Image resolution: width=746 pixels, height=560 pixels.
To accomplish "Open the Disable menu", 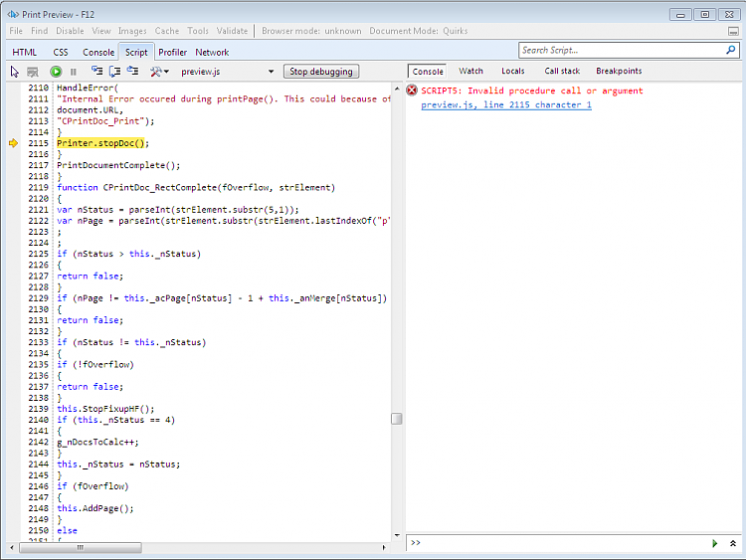I will 70,31.
